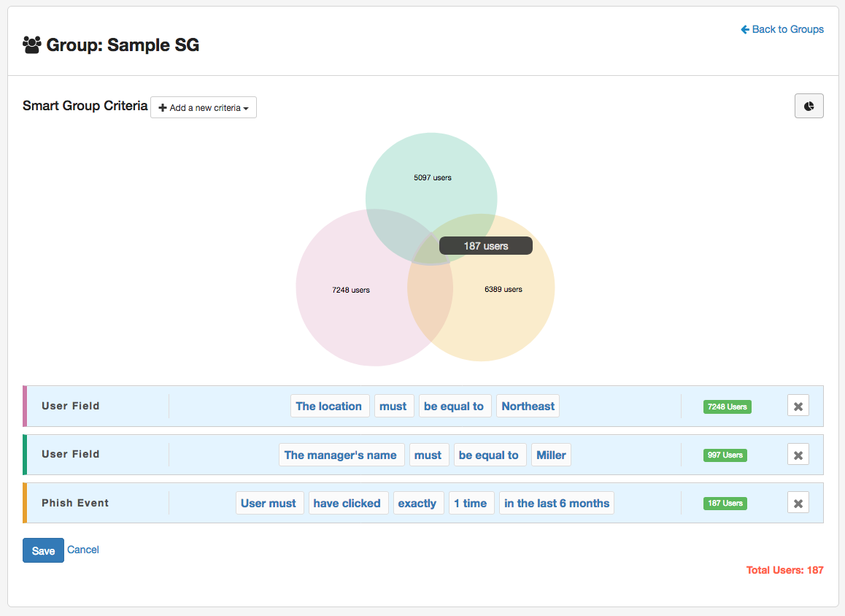Image resolution: width=845 pixels, height=616 pixels.
Task: Click the Back to Groups link
Action: pyautogui.click(x=782, y=29)
